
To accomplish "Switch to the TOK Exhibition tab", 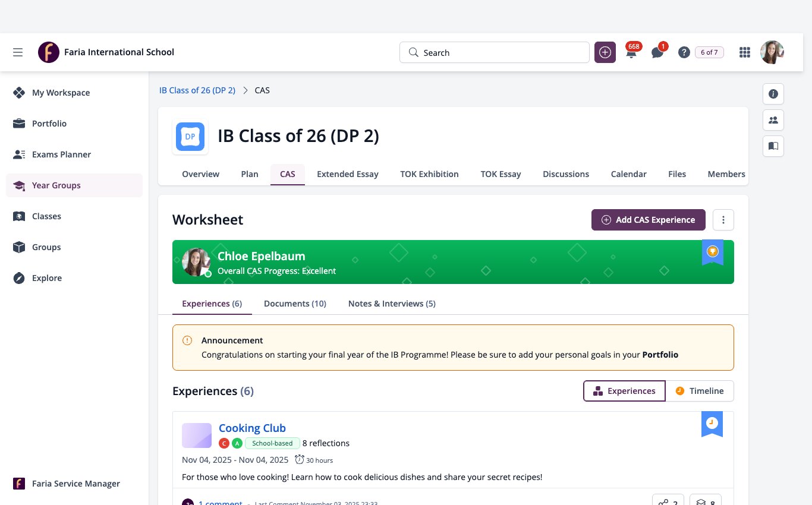I will tap(429, 174).
